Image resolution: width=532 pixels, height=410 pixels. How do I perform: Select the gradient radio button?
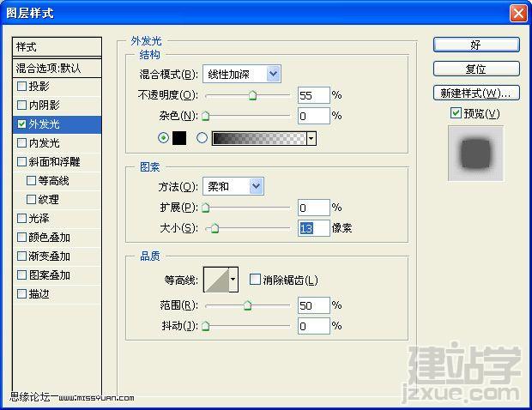pos(202,138)
